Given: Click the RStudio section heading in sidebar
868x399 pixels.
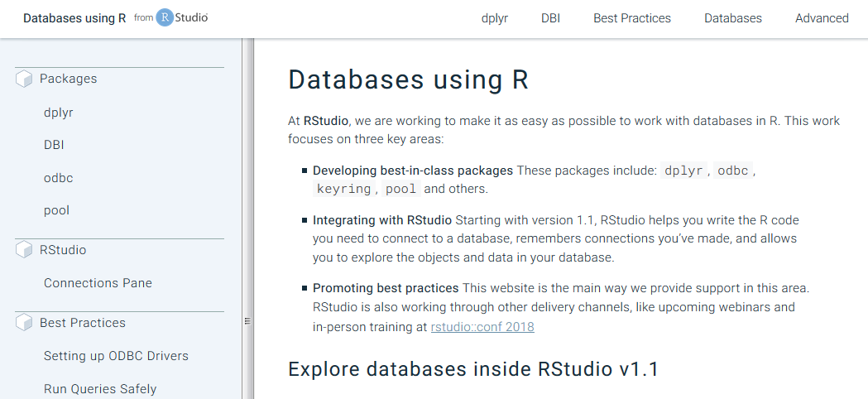Looking at the screenshot, I should [x=63, y=250].
